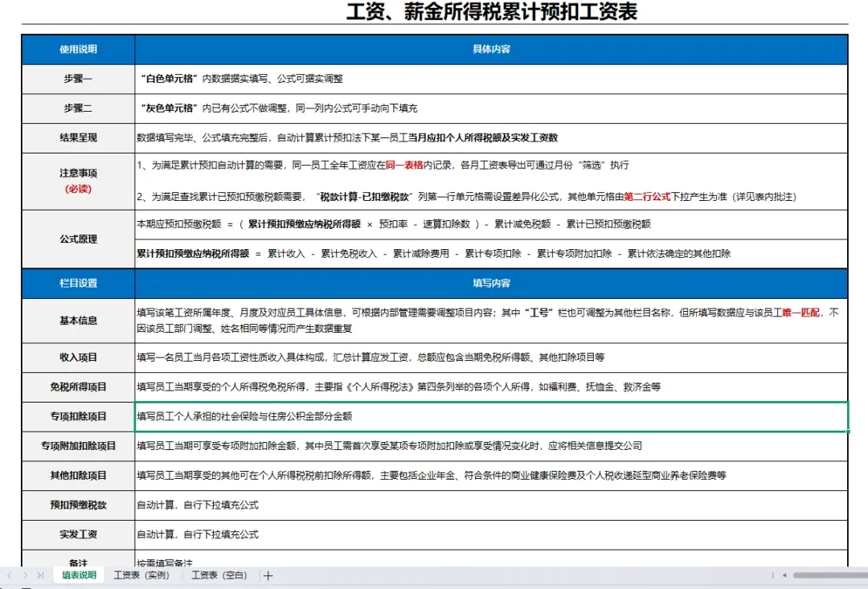
Task: Click the horizontal scrollbar thumb
Action: tap(830, 575)
